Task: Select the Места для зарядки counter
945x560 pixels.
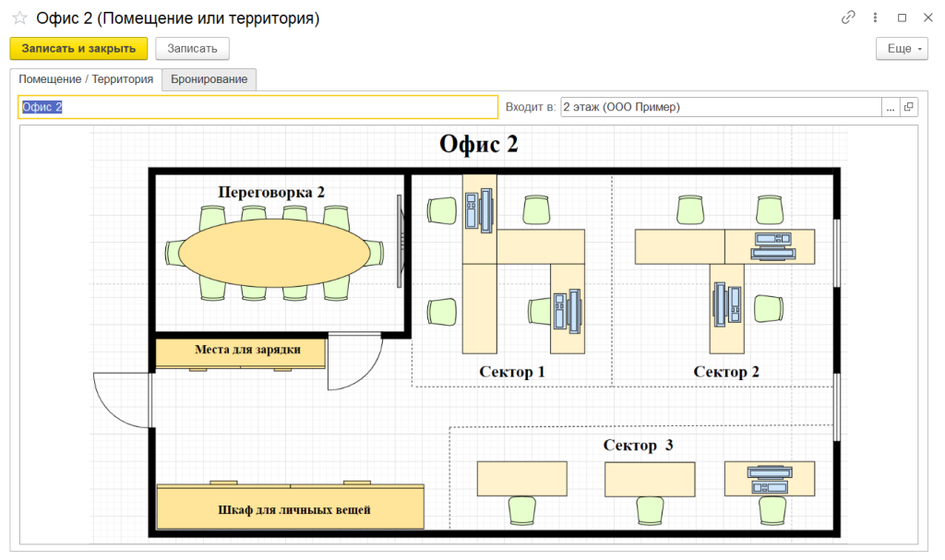Action: [241, 351]
